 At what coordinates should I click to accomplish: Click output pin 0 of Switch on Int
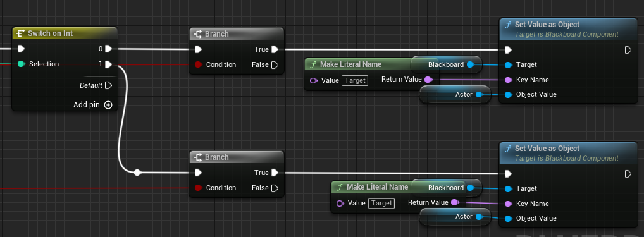click(x=108, y=49)
